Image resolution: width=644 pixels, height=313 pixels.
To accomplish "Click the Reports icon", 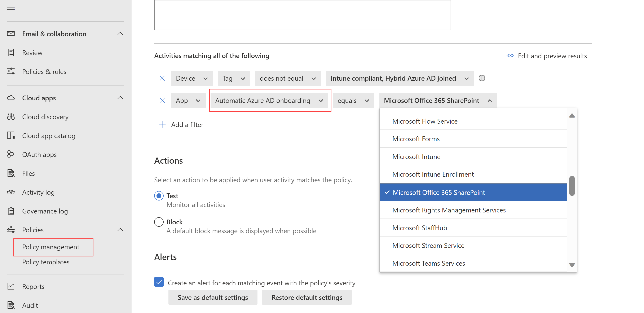I will (x=11, y=286).
